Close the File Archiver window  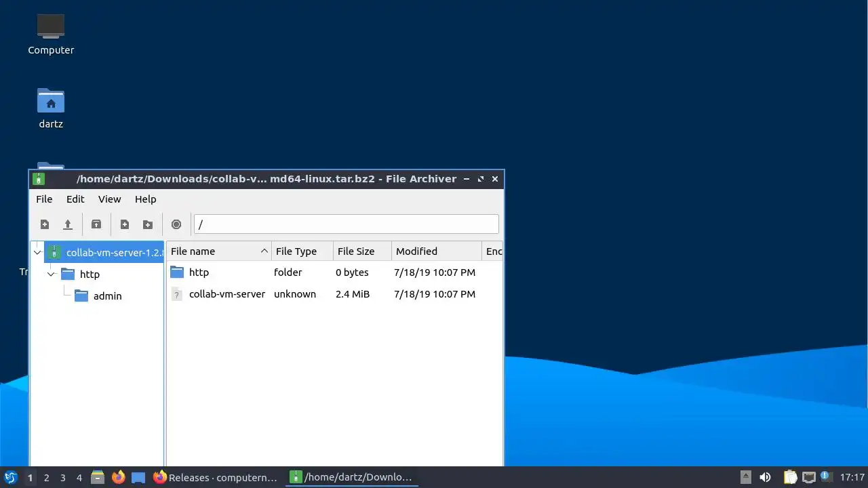click(495, 179)
